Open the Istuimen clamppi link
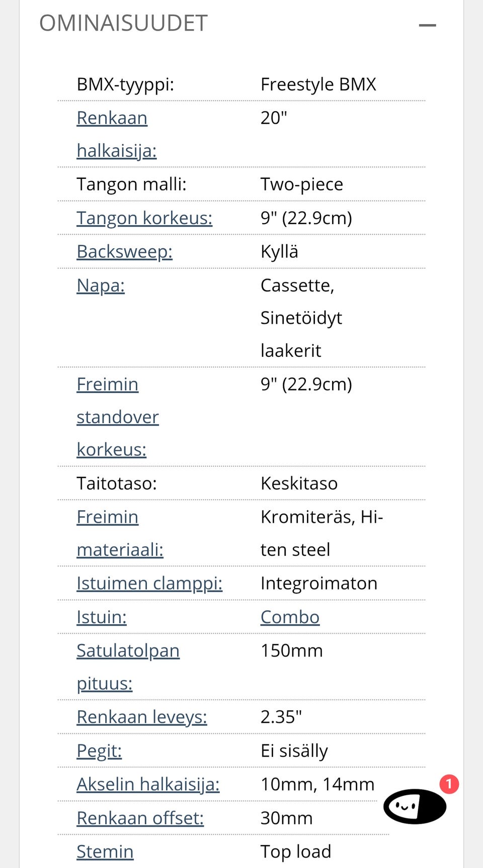The width and height of the screenshot is (483, 868). (x=149, y=584)
